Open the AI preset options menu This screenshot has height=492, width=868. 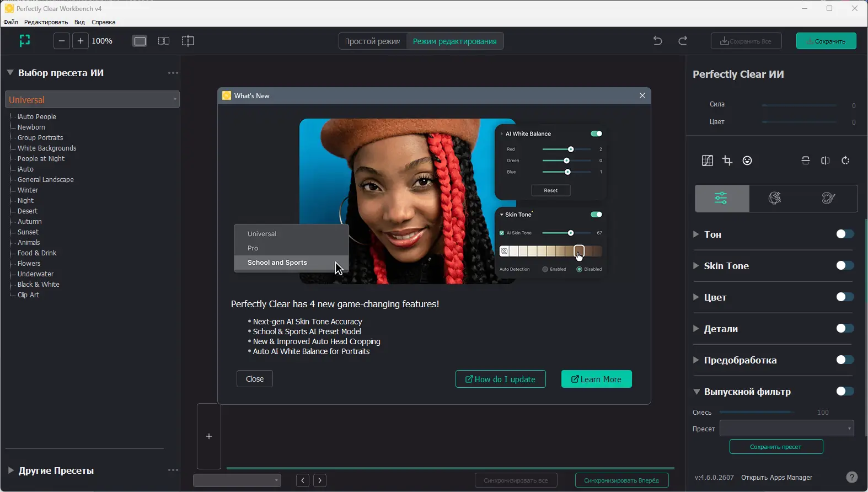pyautogui.click(x=173, y=73)
